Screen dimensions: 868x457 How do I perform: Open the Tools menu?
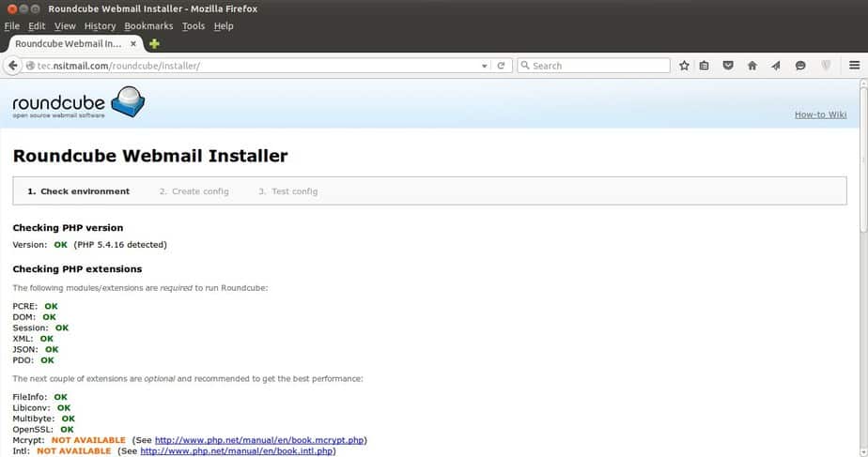(194, 26)
